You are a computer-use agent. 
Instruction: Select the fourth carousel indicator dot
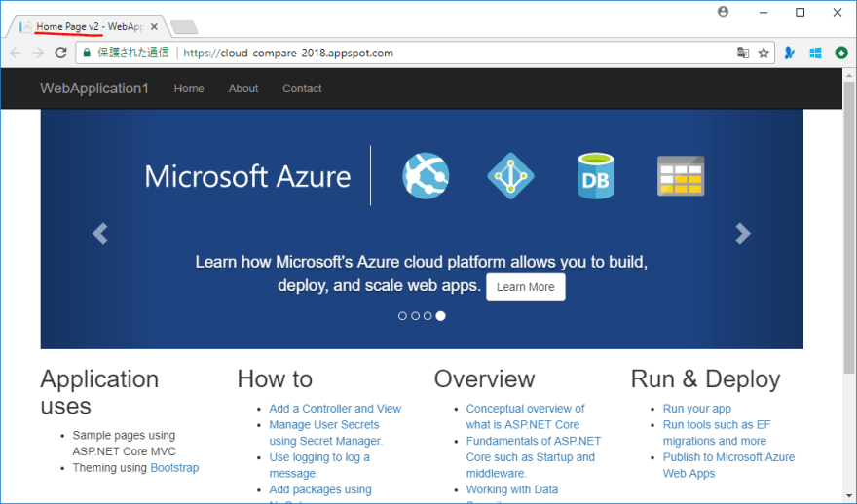440,316
